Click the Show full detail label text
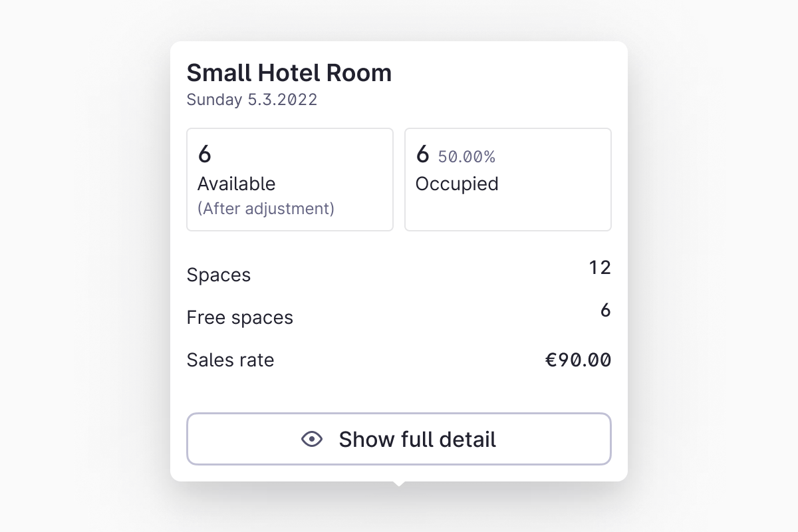798x532 pixels. [417, 440]
